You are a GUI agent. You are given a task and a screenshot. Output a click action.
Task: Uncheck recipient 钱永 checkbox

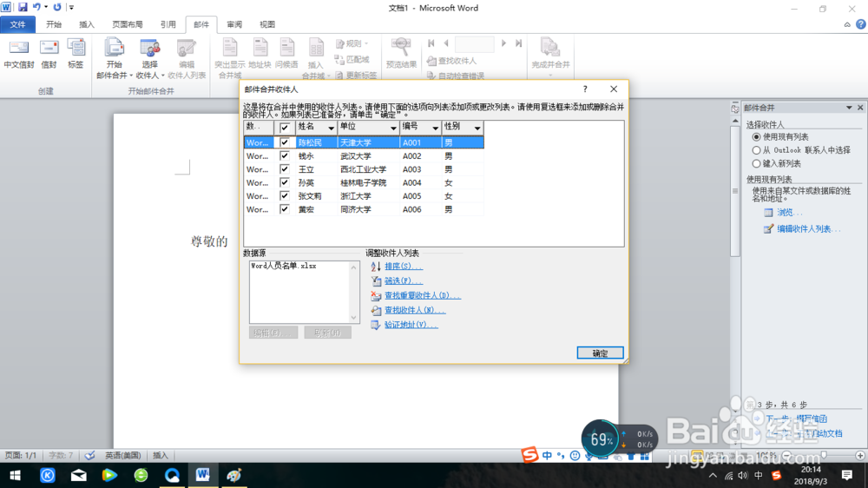click(285, 155)
